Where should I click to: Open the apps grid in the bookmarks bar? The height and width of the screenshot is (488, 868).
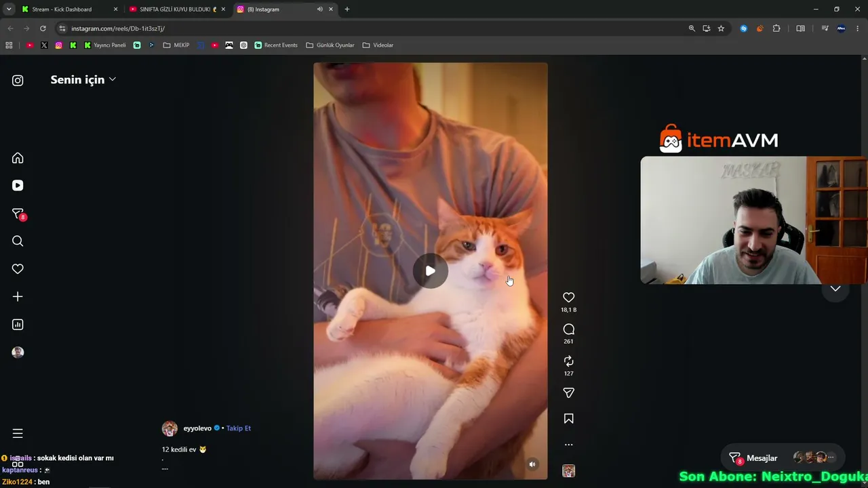pyautogui.click(x=9, y=45)
